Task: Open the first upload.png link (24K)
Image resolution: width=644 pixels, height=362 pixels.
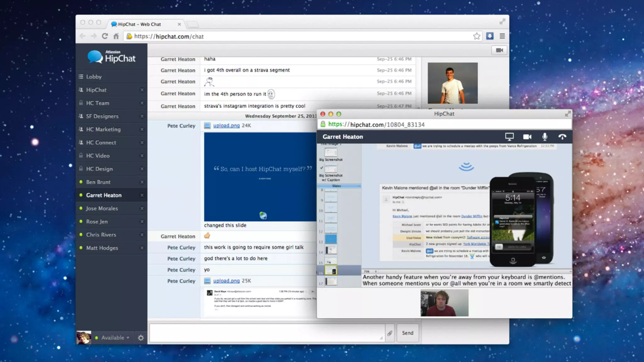Action: [x=226, y=125]
